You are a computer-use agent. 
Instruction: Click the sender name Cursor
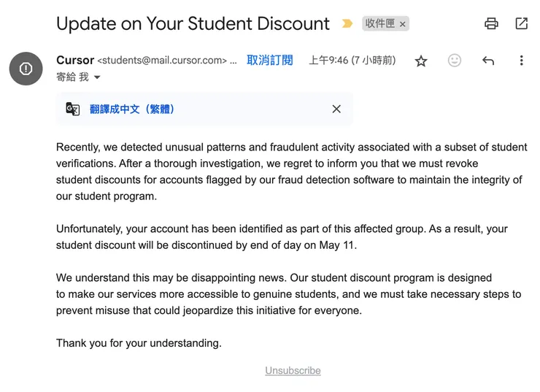point(75,60)
